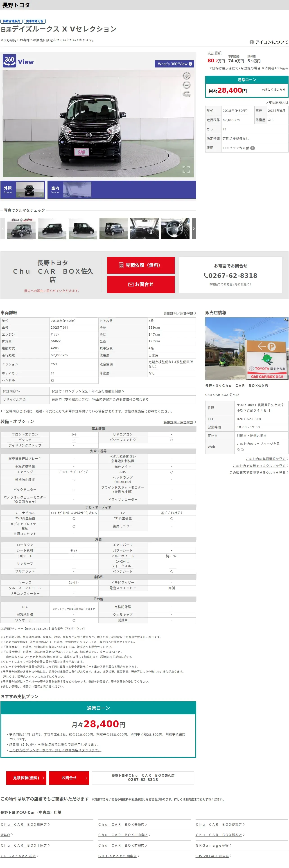The image size is (289, 868).
Task: Click the 通常ローン header in おすすめ支払プラン
Action: [98, 708]
